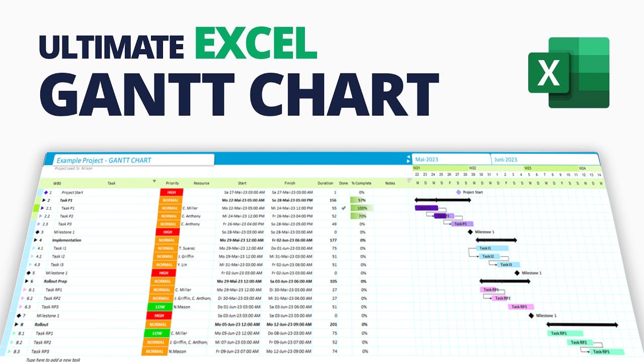Click the black diamond marker beside WBS 3

tap(37, 232)
